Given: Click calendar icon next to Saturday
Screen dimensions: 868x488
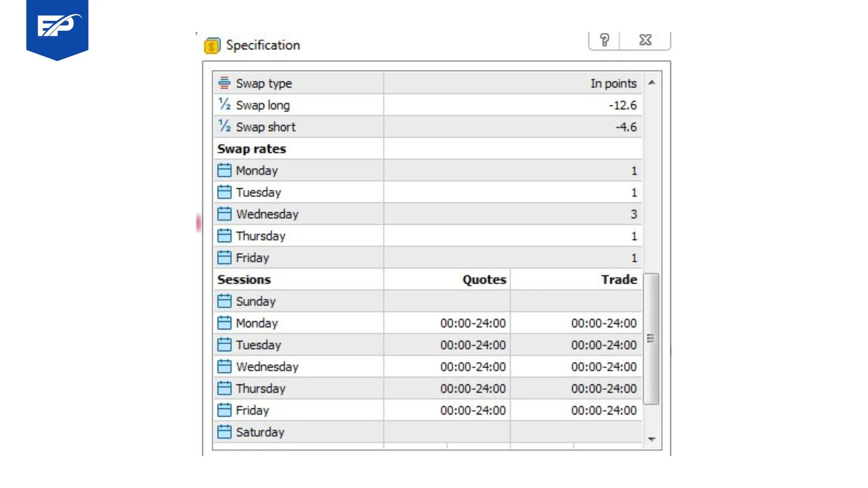Looking at the screenshot, I should [x=224, y=432].
